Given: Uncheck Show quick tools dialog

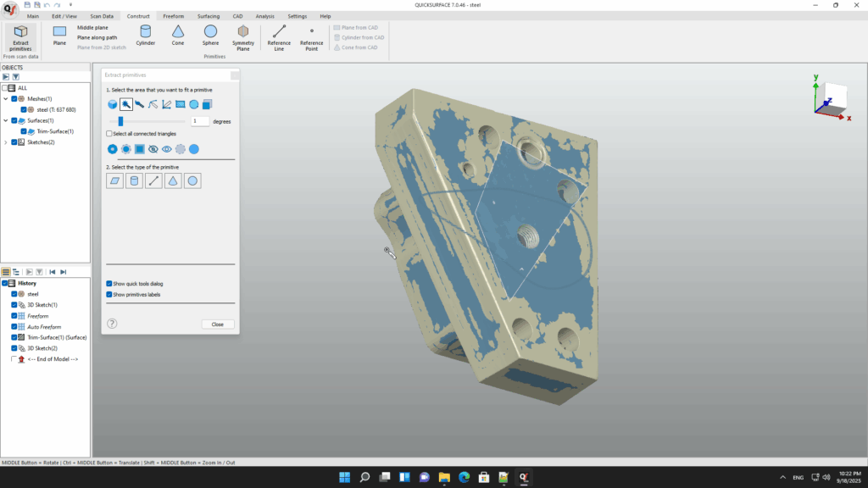Looking at the screenshot, I should point(109,284).
